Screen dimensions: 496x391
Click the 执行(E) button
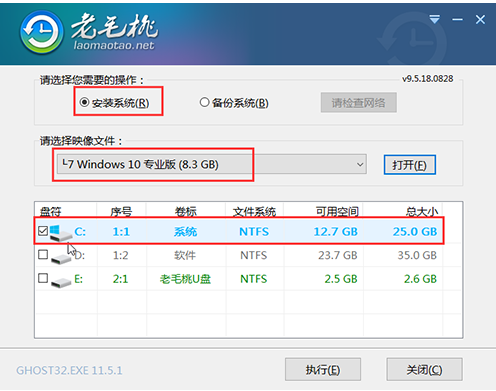[323, 370]
